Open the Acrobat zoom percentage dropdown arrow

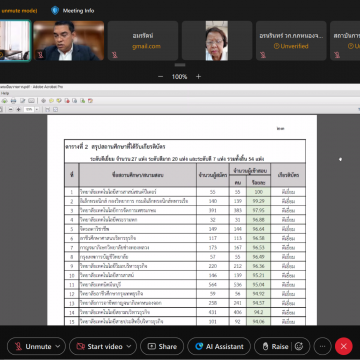(x=37, y=109)
